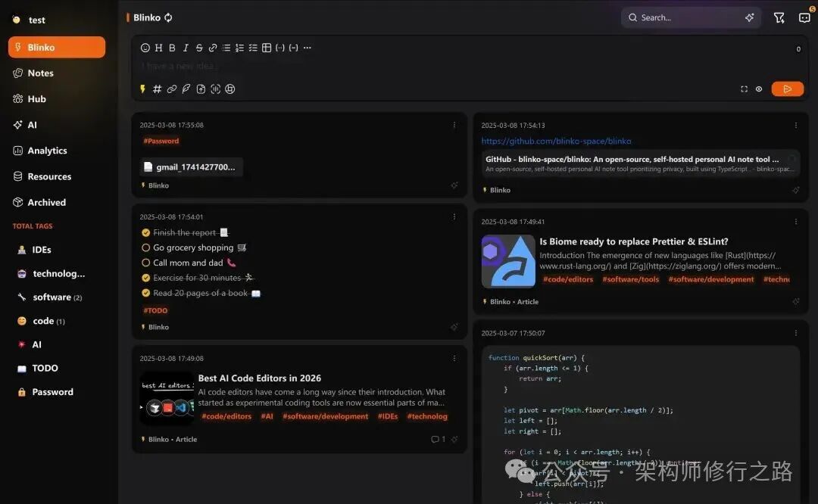
Task: Open menu for GitHub blinko link note
Action: coord(796,126)
